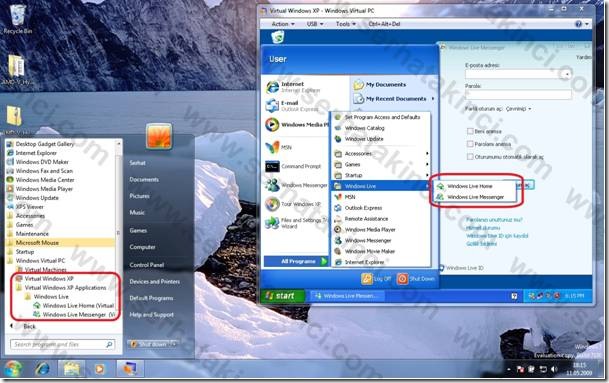Viewport: 609px width, 383px height.
Task: Expand Games submenu in XP All Programs
Action: click(381, 164)
